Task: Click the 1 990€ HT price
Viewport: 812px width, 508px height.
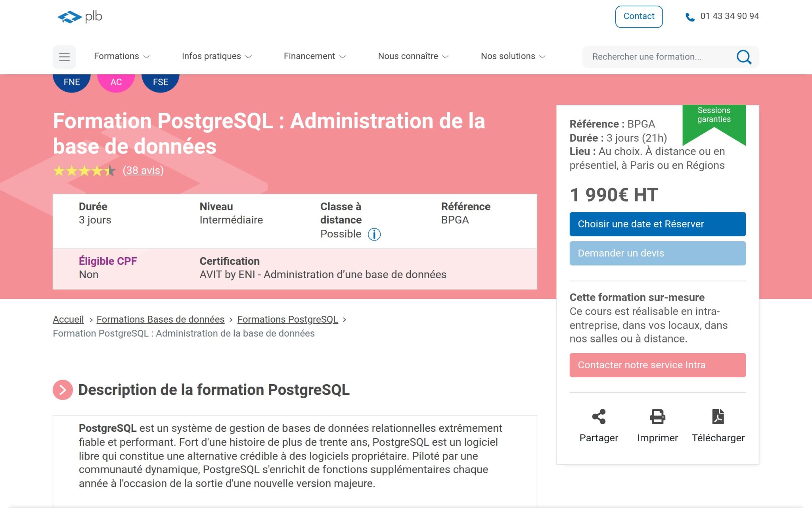Action: coord(614,195)
